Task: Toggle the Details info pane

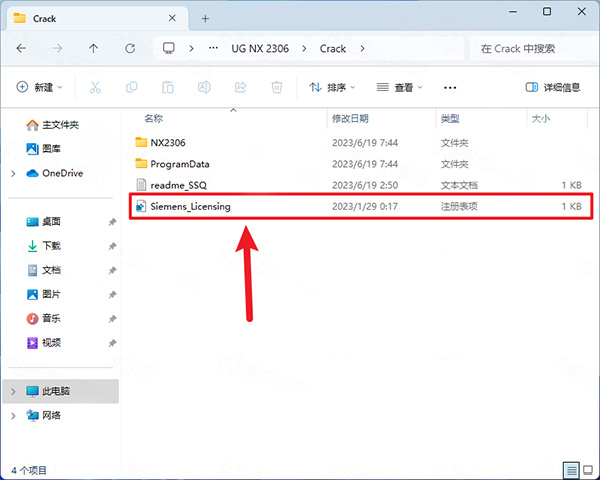Action: pos(553,88)
